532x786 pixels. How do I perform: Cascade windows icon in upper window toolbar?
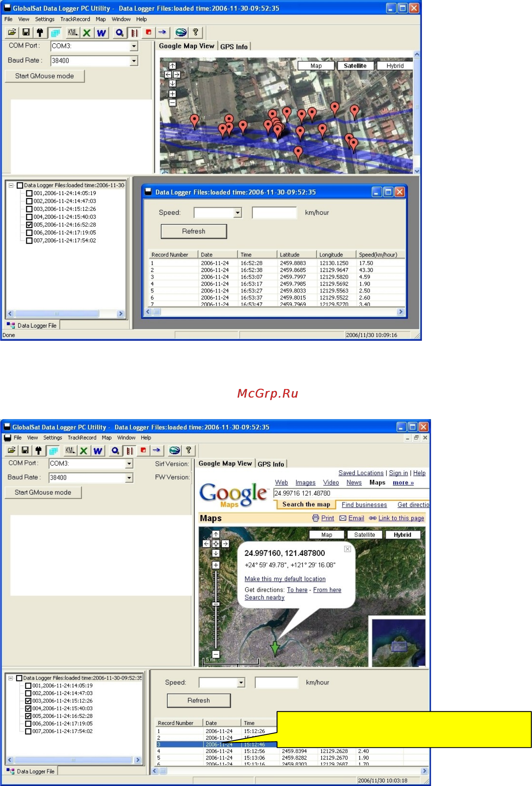click(x=55, y=33)
